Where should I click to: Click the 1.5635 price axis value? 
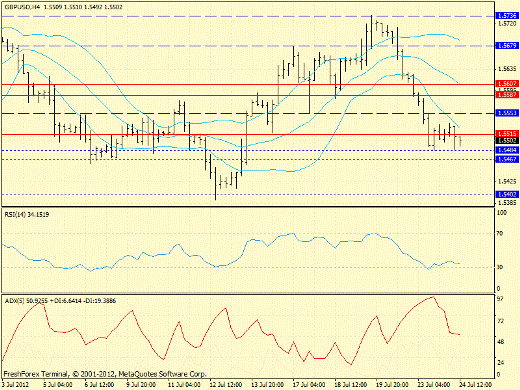coord(507,69)
